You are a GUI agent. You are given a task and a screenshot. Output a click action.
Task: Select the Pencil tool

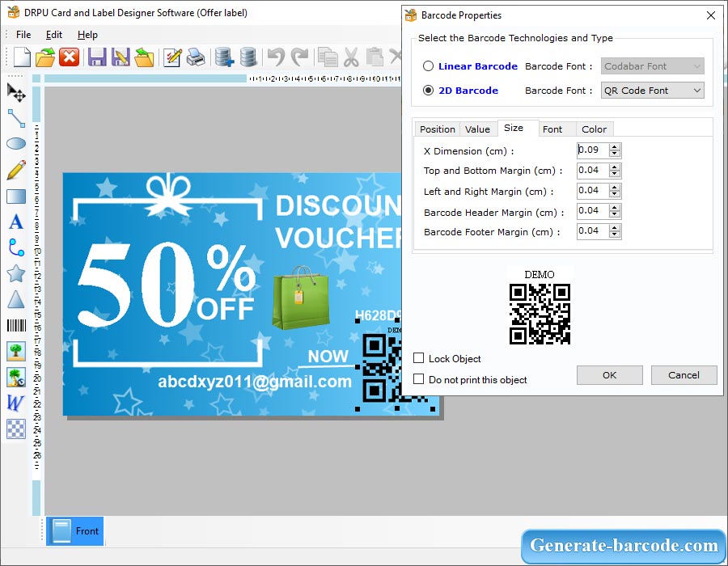(16, 170)
